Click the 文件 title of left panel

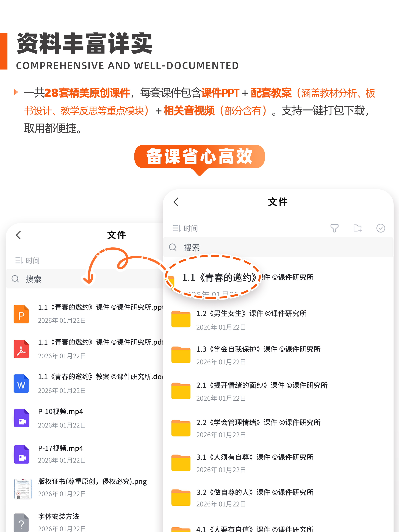tap(117, 235)
